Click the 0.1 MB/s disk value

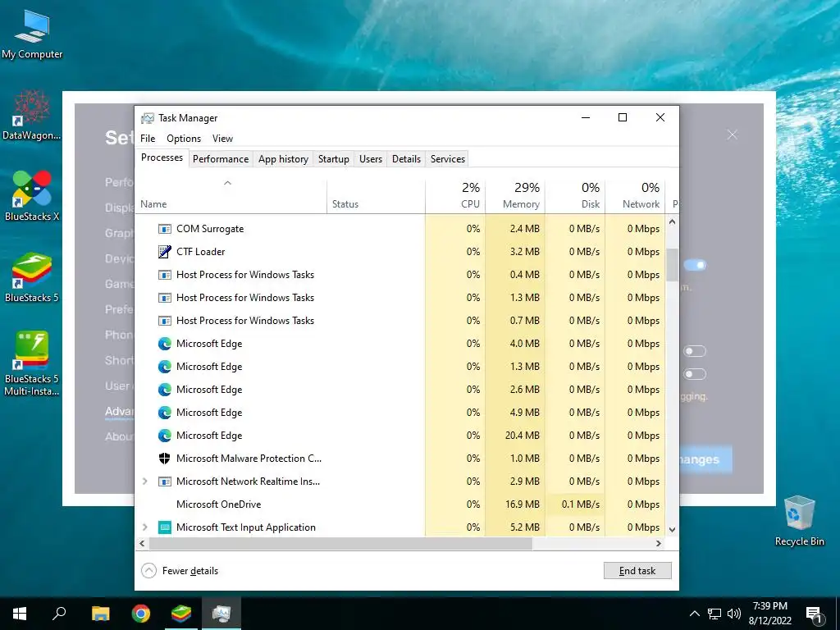point(581,504)
